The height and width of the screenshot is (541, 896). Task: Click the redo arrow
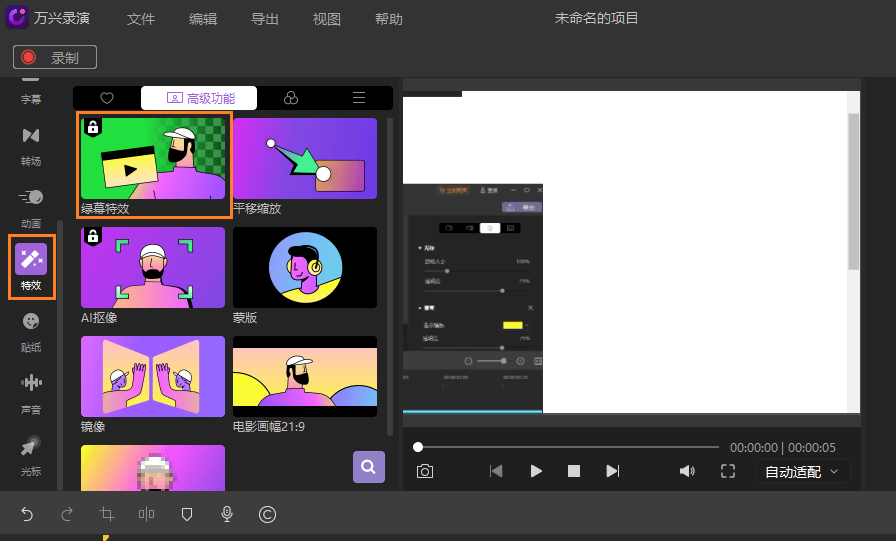coord(67,514)
